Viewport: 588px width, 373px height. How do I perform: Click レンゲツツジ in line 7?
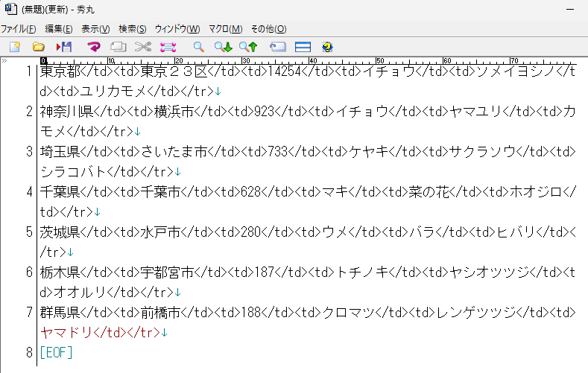point(475,312)
